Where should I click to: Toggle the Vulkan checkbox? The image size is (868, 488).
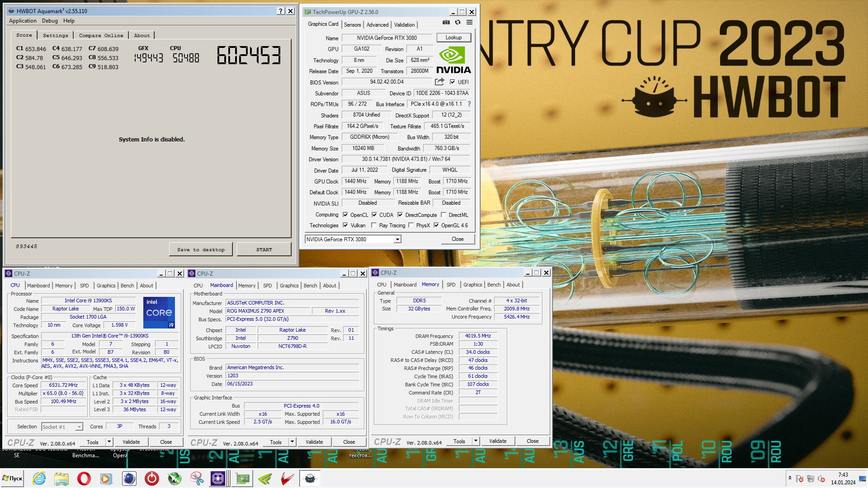pyautogui.click(x=345, y=225)
